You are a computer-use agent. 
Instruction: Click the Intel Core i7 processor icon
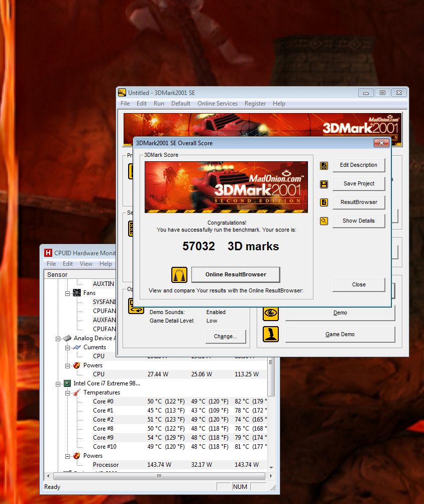point(67,383)
